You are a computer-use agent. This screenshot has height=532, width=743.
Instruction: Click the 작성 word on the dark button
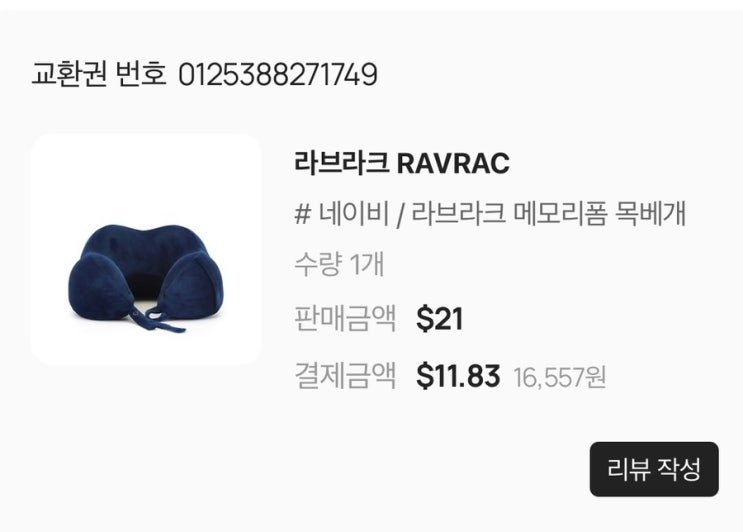coord(678,469)
